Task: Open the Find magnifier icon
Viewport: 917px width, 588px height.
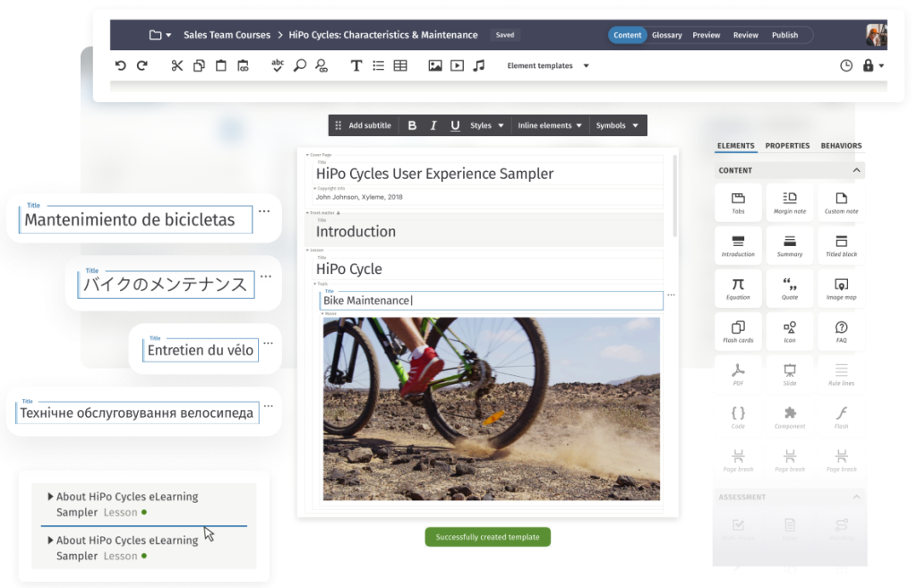Action: tap(299, 65)
